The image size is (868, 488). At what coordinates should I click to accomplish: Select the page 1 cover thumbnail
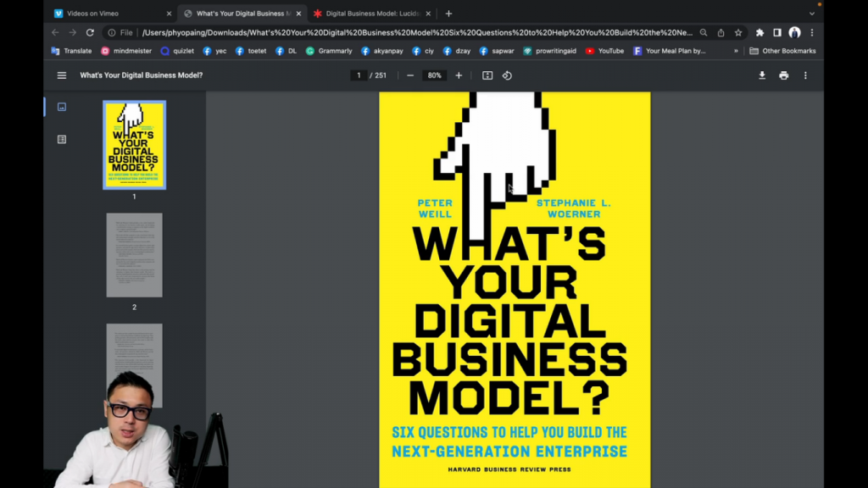135,145
